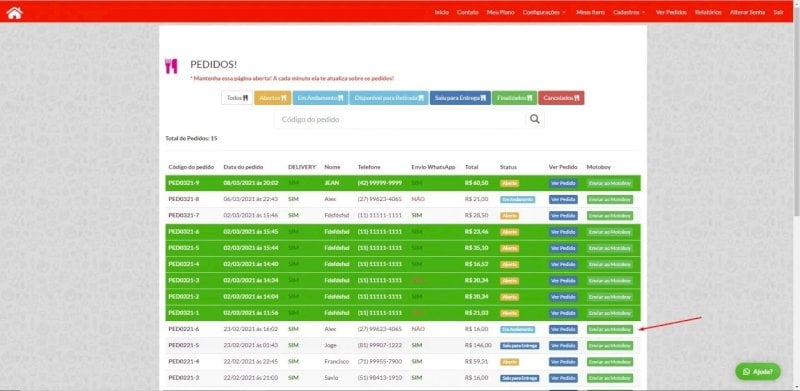
Task: Click the date 06/03/2021 às 22:43
Action: [251, 199]
